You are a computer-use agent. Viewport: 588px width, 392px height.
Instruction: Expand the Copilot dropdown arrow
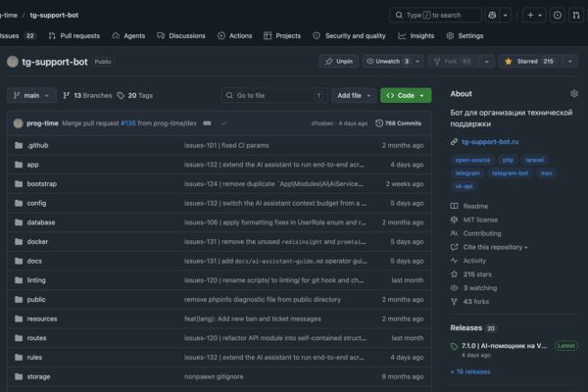pos(506,15)
